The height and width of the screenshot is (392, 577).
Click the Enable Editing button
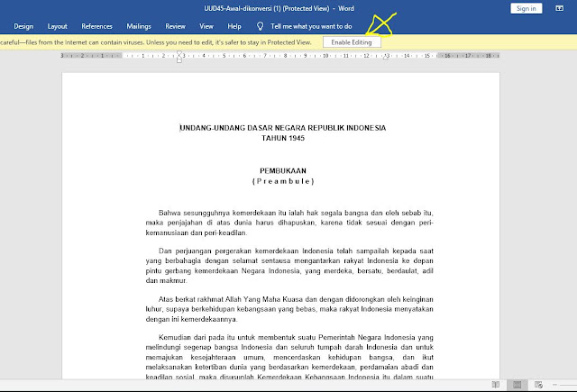point(352,42)
